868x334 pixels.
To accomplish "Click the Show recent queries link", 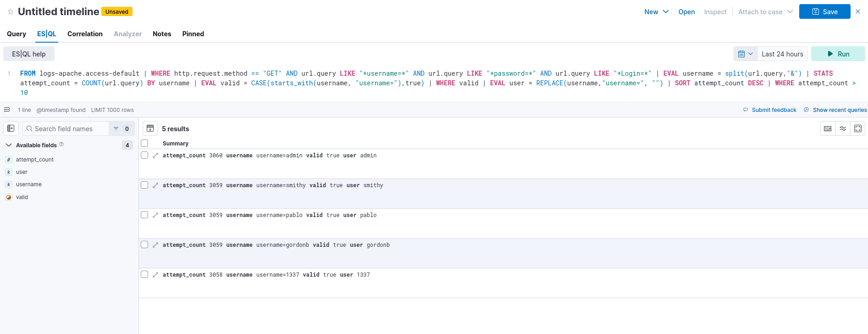I will (839, 110).
